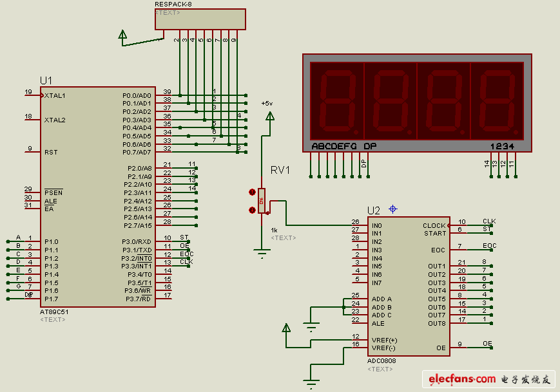Screen dimensions: 560x392
Task: Click the DP label on the display face
Action: coord(370,146)
